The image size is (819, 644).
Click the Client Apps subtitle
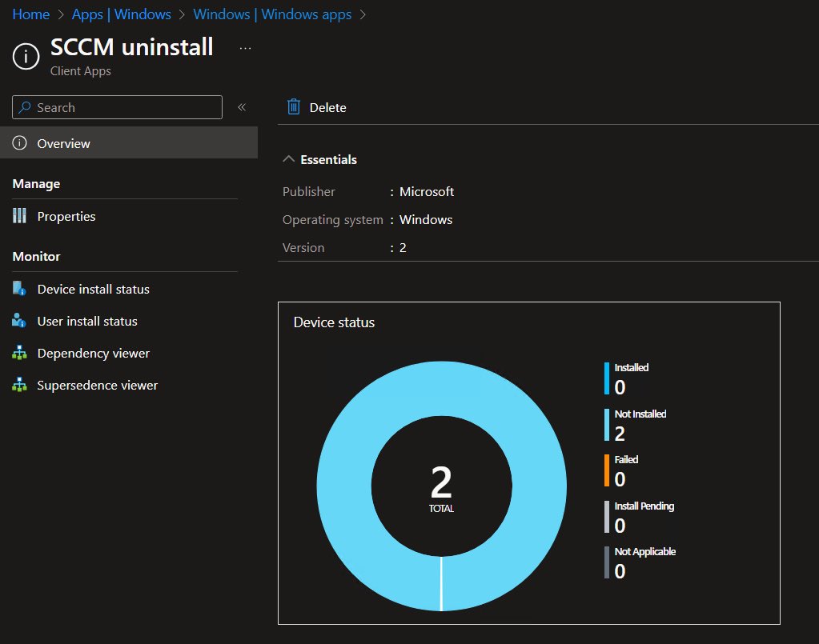[x=80, y=71]
